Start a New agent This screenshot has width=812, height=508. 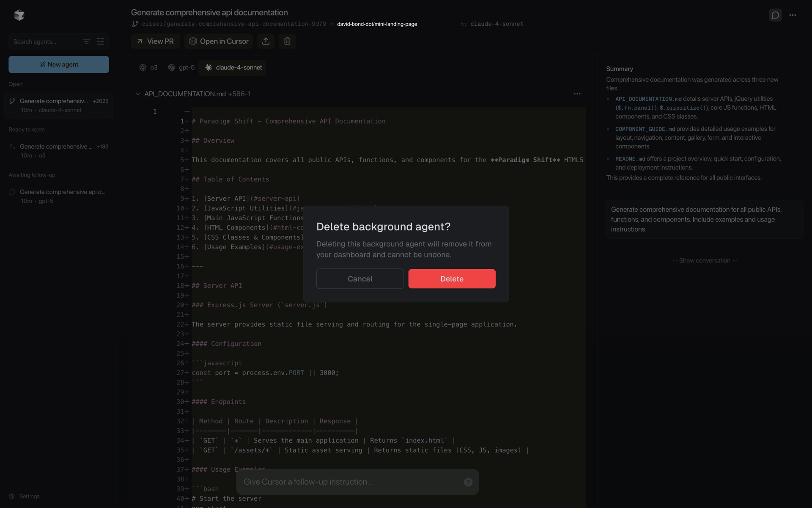coord(59,64)
